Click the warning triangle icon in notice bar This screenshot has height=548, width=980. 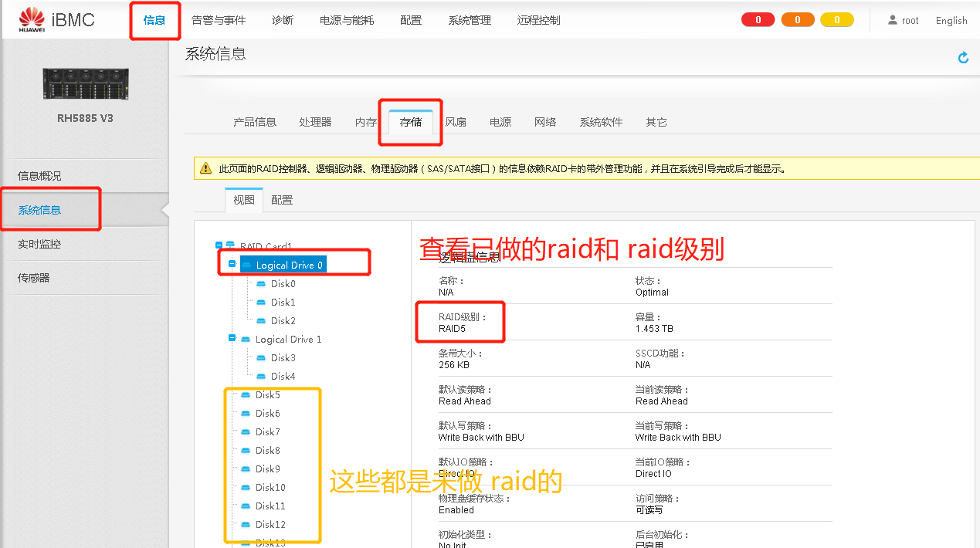pos(205,168)
